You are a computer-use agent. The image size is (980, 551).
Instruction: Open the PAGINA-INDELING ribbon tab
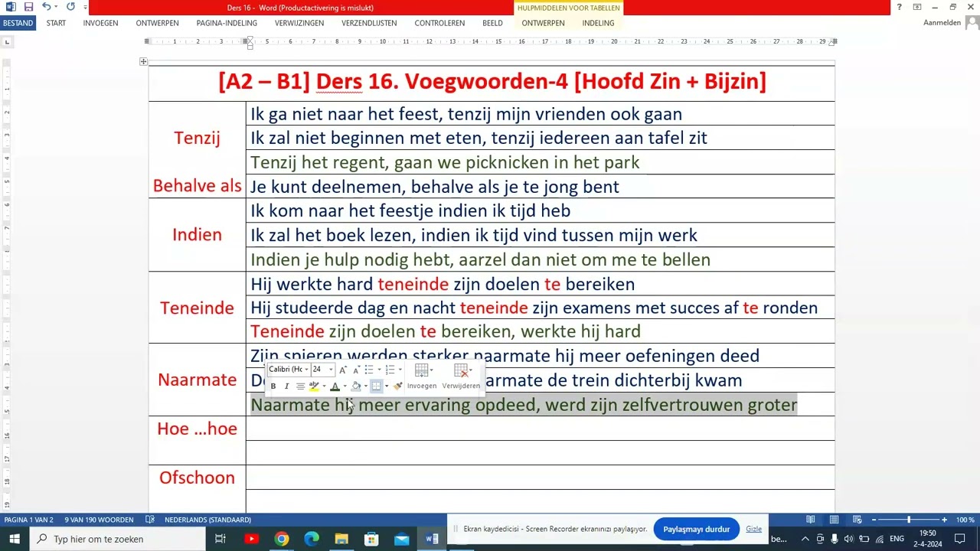click(x=227, y=23)
